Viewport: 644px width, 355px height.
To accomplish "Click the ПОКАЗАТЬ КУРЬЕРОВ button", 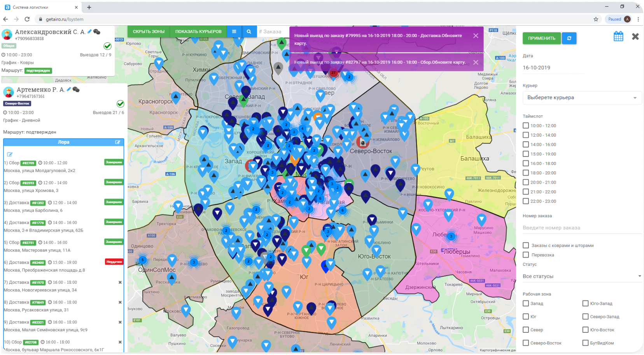I will 198,32.
